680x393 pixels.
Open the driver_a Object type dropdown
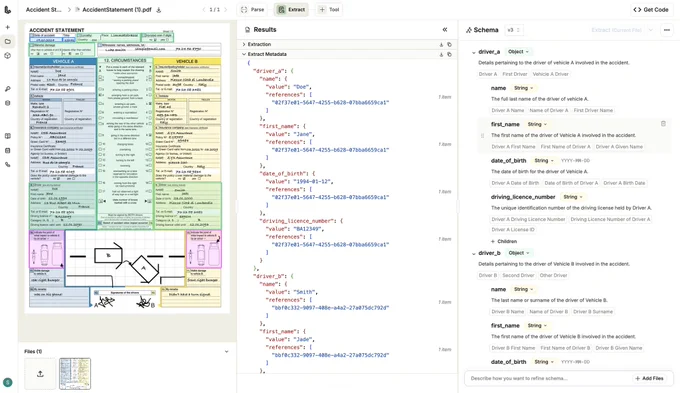click(x=518, y=52)
